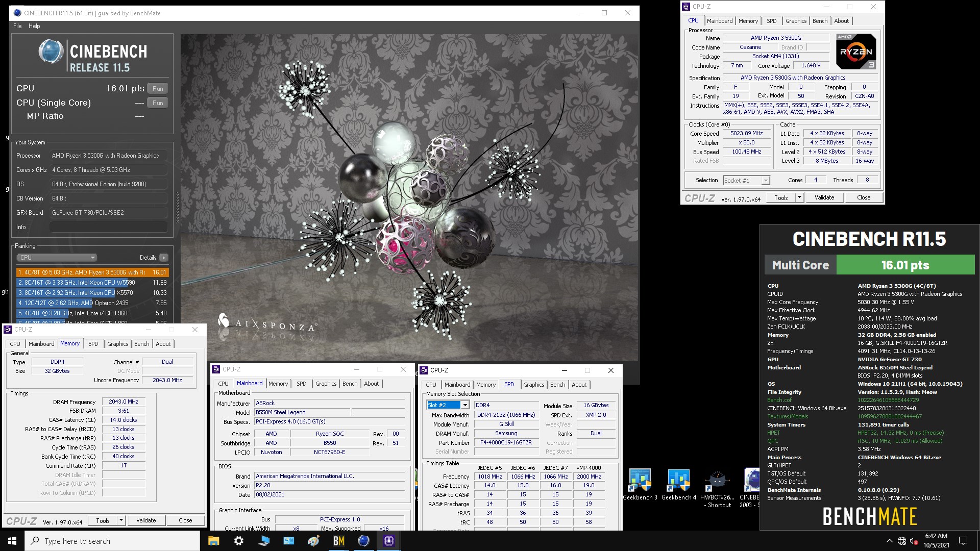Click the taskbar clock showing 6:42 AM

click(x=936, y=541)
